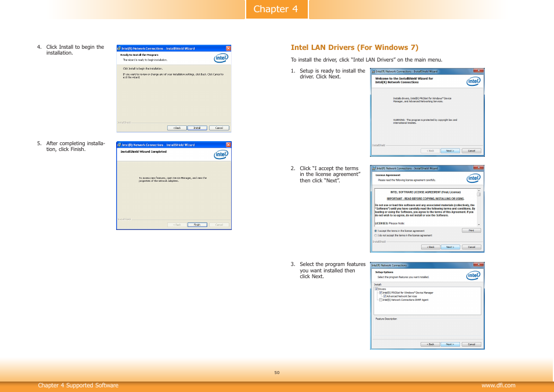This screenshot has width=554, height=392.
Task: Click Next in Setup Options dialog
Action: 450,344
